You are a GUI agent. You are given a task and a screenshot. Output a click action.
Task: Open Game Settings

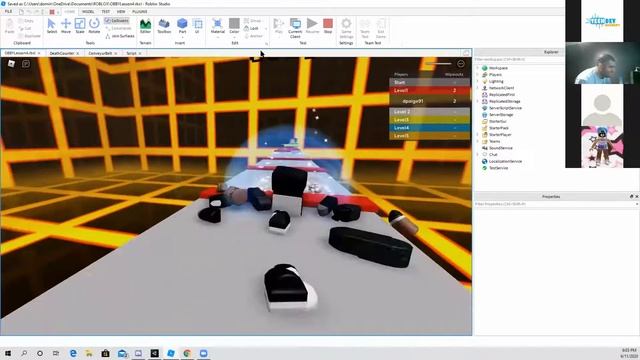click(x=346, y=28)
